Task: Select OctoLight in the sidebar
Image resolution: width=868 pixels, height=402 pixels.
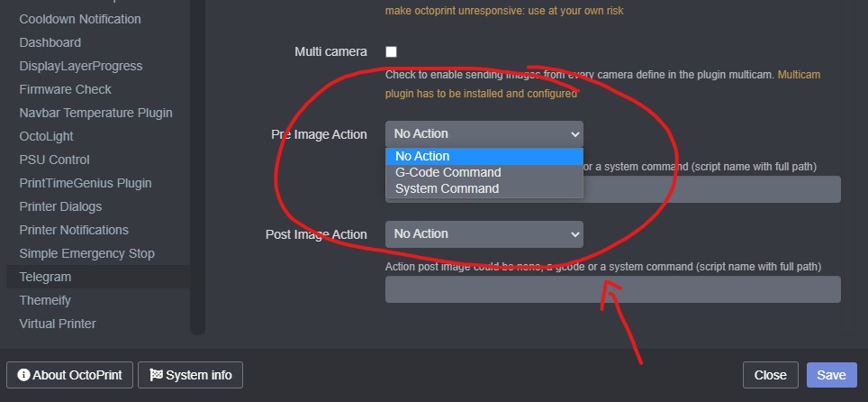Action: click(46, 136)
